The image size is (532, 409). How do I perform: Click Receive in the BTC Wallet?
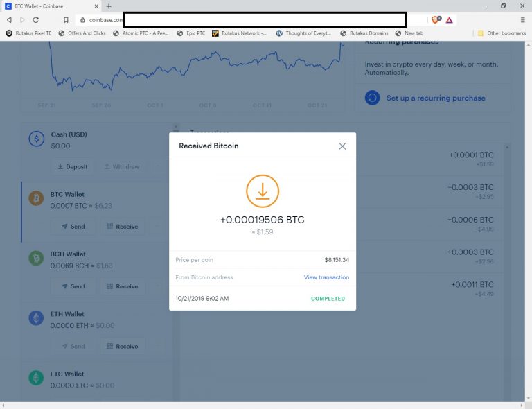click(123, 227)
